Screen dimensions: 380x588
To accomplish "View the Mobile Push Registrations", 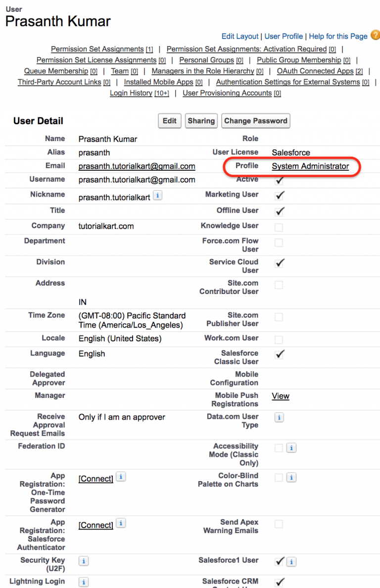I will pyautogui.click(x=280, y=396).
